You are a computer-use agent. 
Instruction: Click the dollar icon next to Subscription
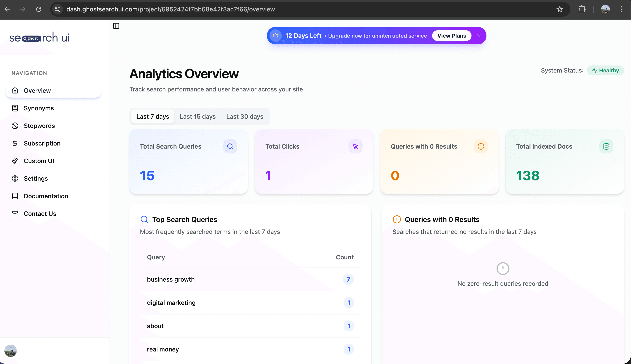(15, 143)
